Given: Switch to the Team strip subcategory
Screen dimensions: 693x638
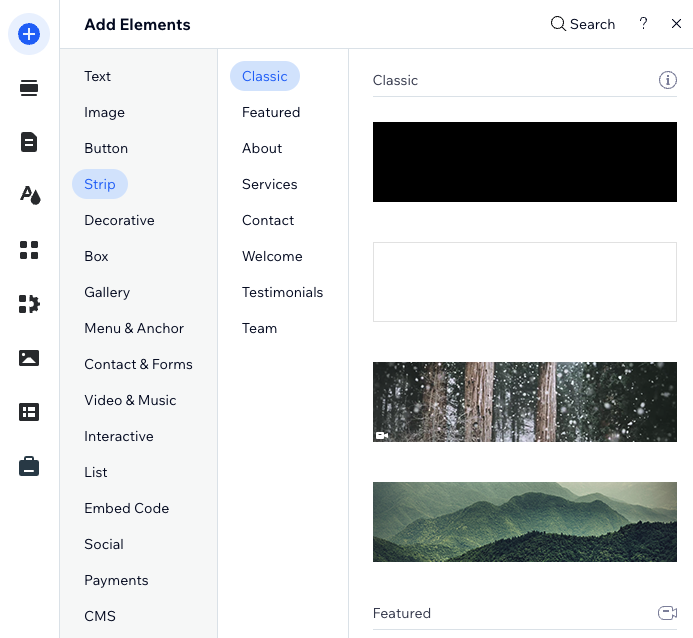Looking at the screenshot, I should pos(259,328).
